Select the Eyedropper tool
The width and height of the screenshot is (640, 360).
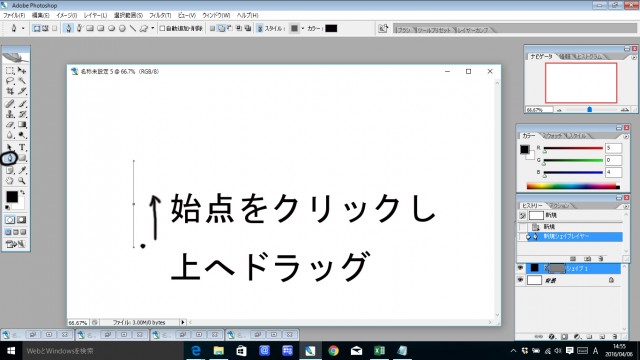[22, 170]
